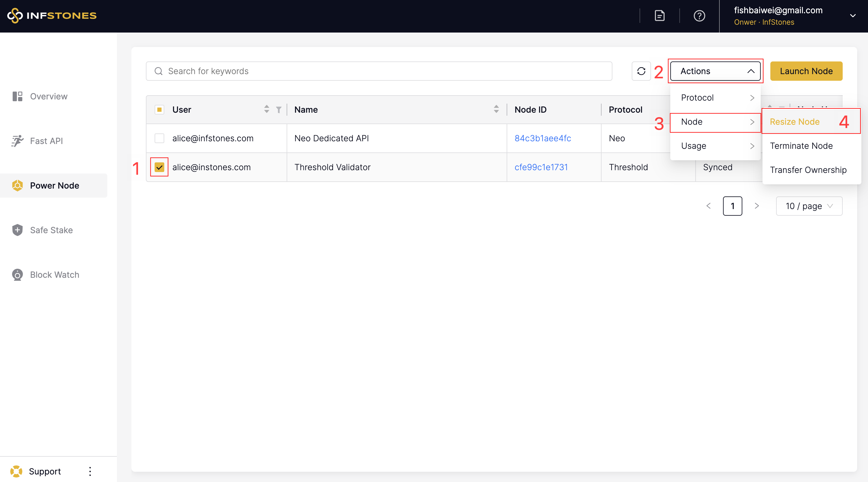868x482 pixels.
Task: Select Resize Node from the submenu
Action: 794,122
